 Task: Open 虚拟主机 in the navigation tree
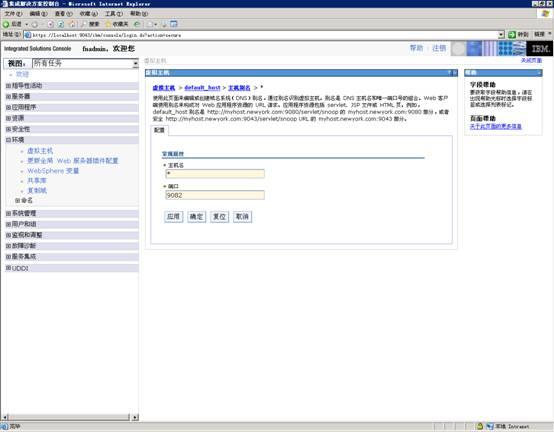(40, 151)
